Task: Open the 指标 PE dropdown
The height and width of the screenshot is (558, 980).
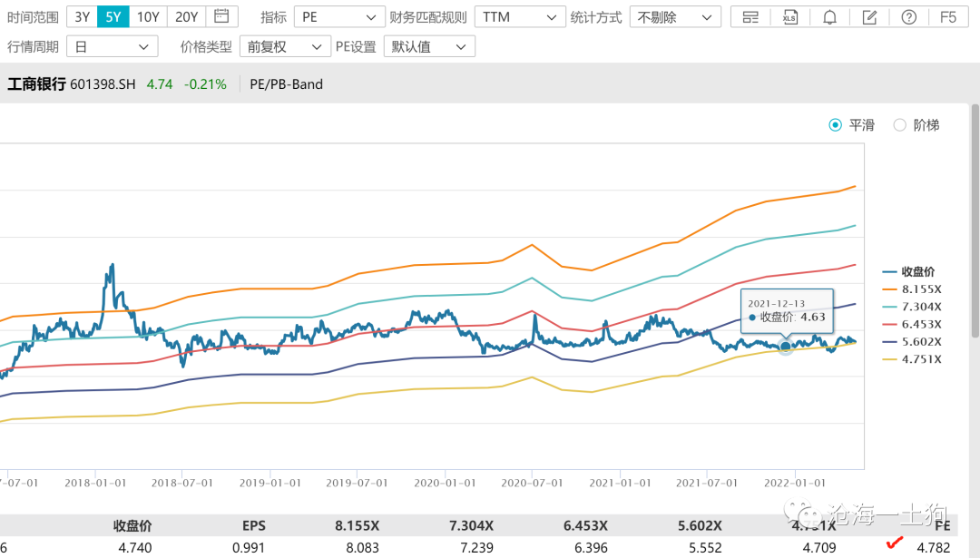Action: coord(338,17)
